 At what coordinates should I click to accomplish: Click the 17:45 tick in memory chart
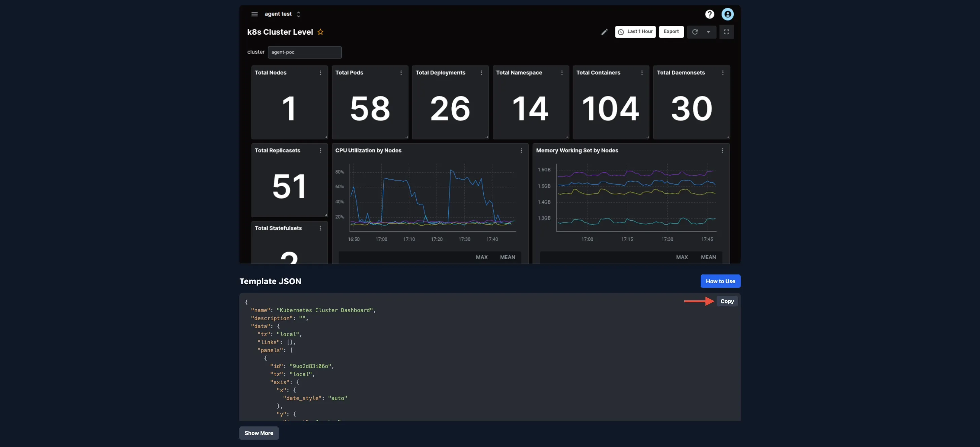pos(707,239)
